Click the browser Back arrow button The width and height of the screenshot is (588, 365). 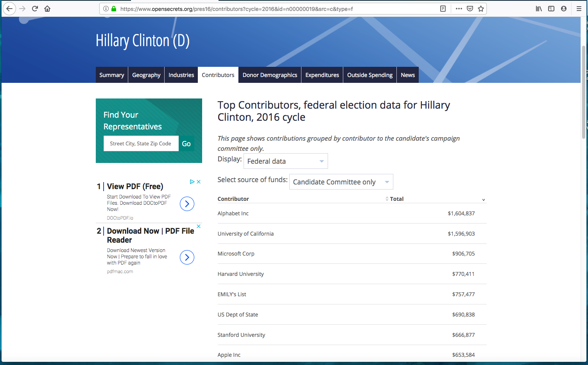coord(9,9)
